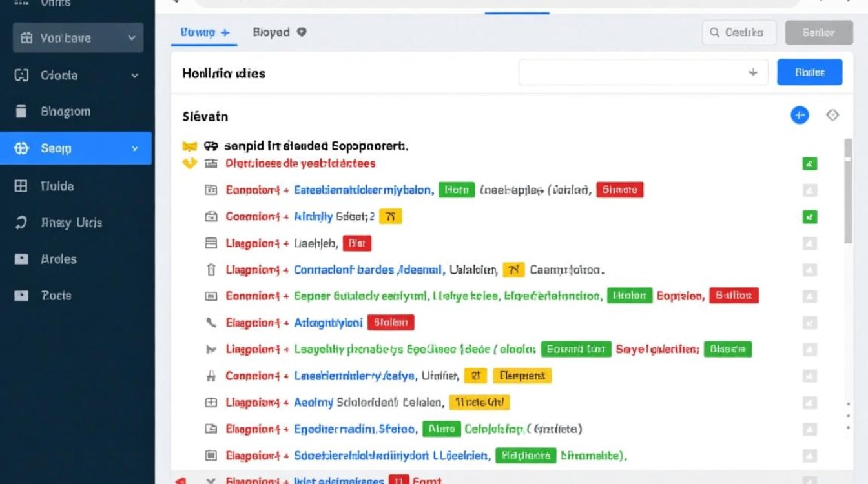Click the diamond icon right of blue plus
The width and height of the screenshot is (868, 484).
pyautogui.click(x=832, y=115)
